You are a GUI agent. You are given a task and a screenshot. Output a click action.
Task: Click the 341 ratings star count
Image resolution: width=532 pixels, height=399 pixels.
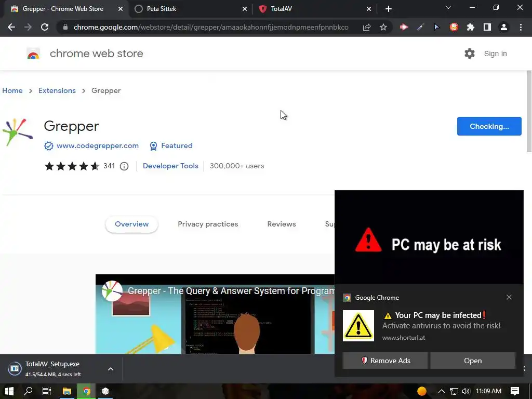(x=109, y=166)
